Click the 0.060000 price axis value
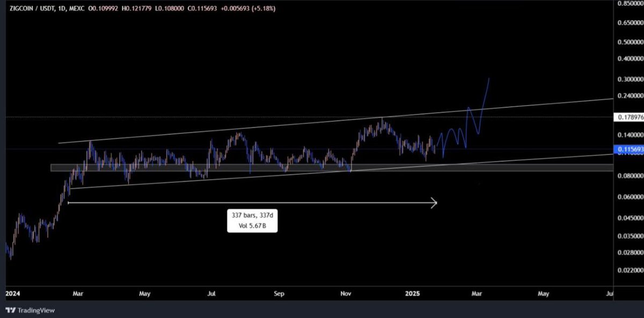The image size is (644, 318). point(630,197)
